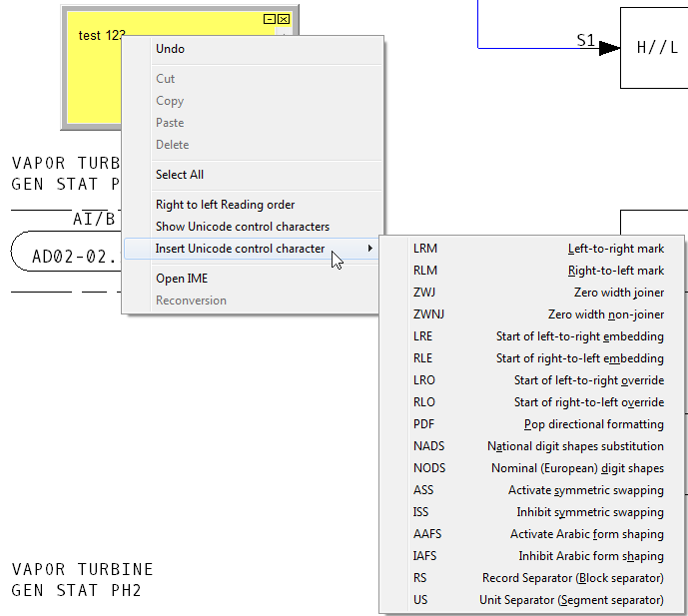Viewport: 688px width, 616px height.
Task: Insert RLM Right-to-left mark
Action: tap(532, 271)
